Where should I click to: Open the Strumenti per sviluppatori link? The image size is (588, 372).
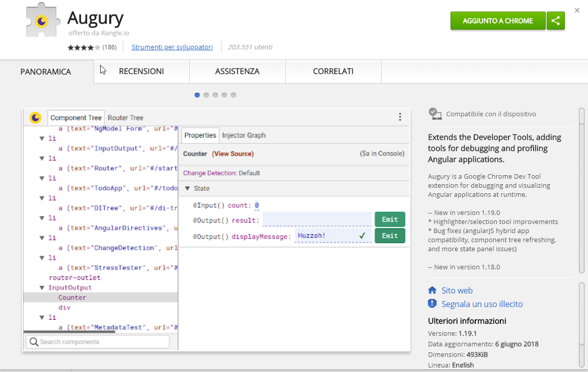pos(172,47)
